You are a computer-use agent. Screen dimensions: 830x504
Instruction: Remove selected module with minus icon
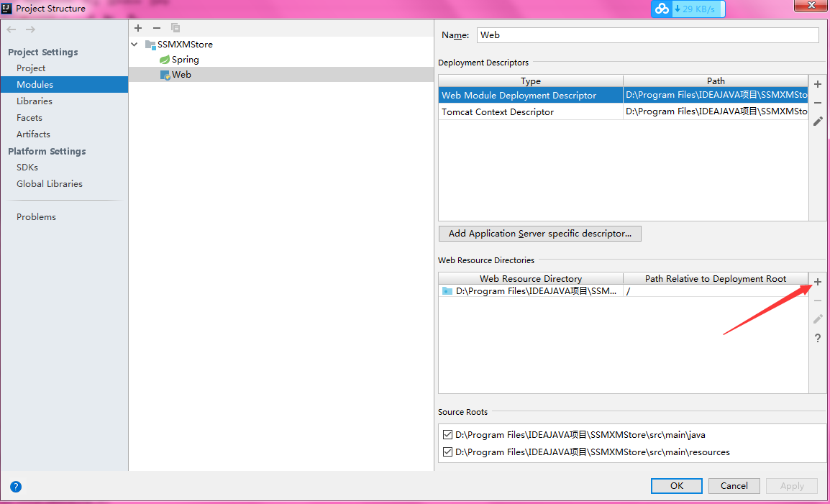[x=157, y=28]
